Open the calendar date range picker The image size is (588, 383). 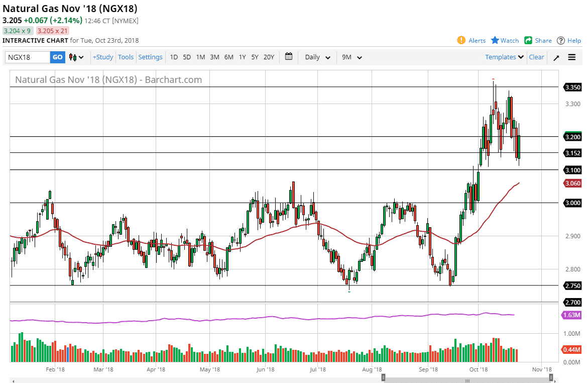point(289,57)
